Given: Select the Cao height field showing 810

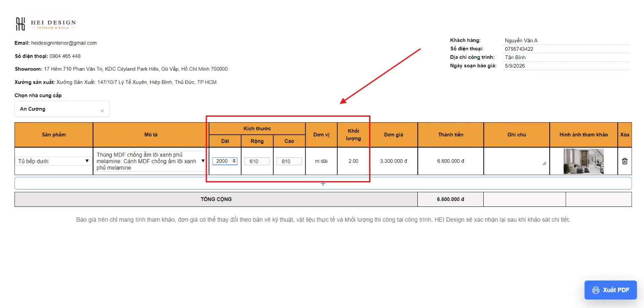Looking at the screenshot, I should (x=289, y=161).
